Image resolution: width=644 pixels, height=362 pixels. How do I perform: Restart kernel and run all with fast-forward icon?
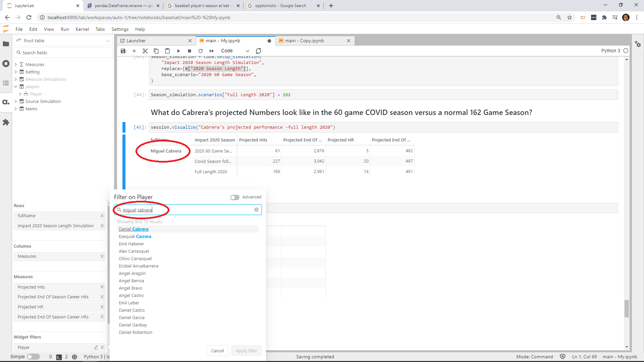(x=212, y=51)
